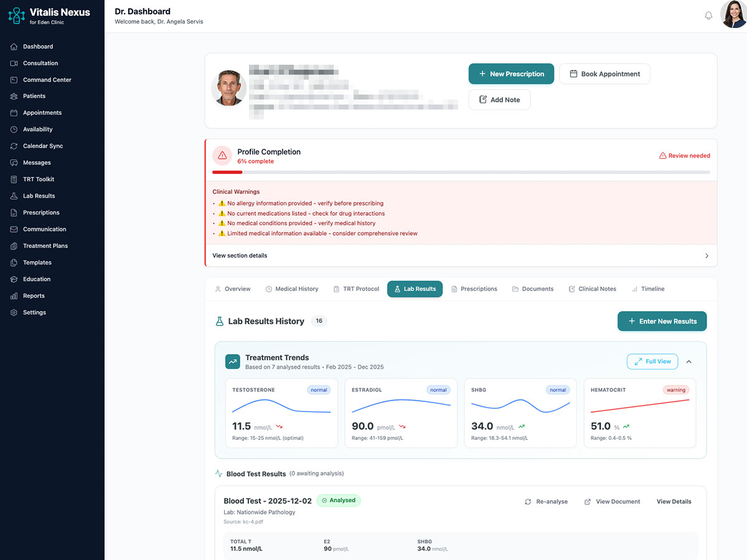Viewport: 747px width, 560px height.
Task: Switch to the TRT Protocol tab
Action: click(x=356, y=289)
